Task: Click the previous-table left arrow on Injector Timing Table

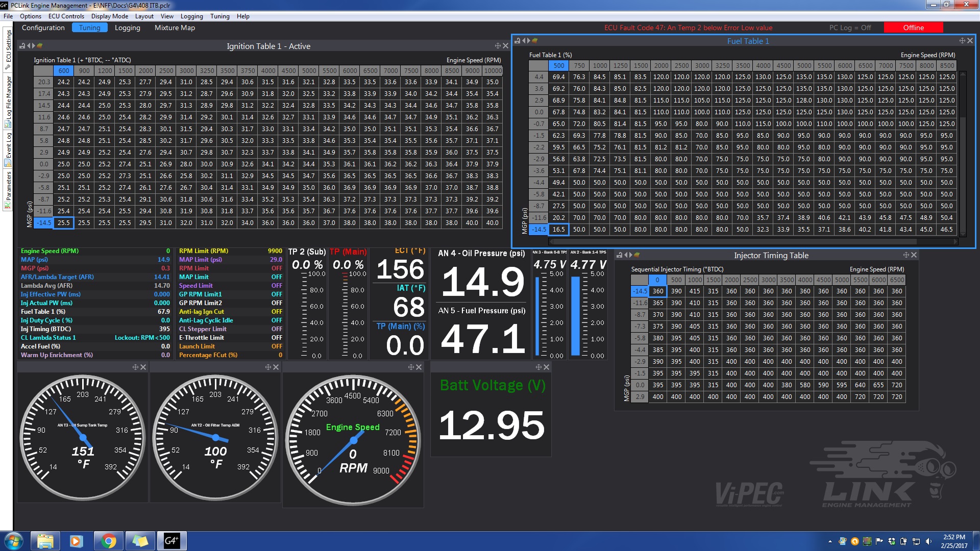Action: click(x=626, y=255)
